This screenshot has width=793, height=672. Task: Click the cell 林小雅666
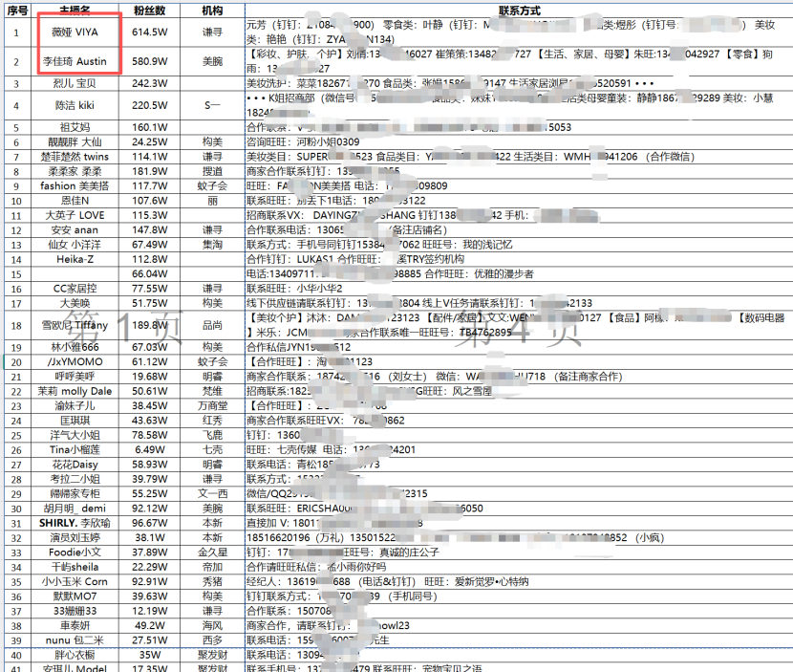coord(75,348)
